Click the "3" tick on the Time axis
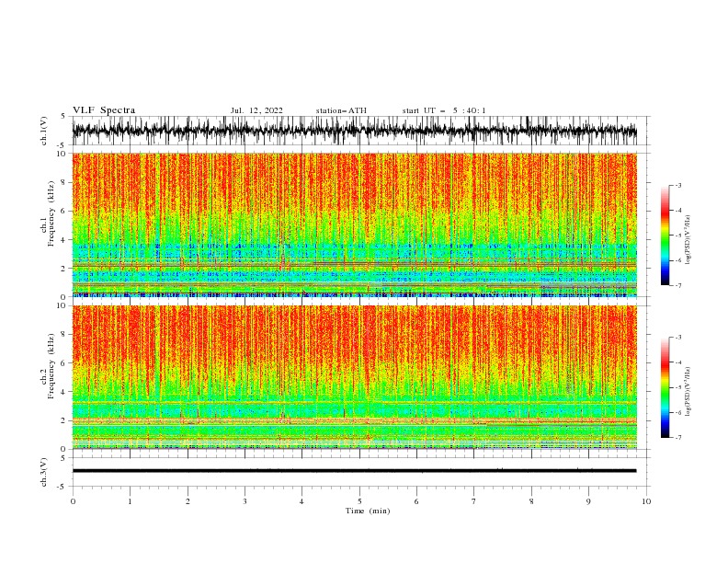 click(245, 501)
